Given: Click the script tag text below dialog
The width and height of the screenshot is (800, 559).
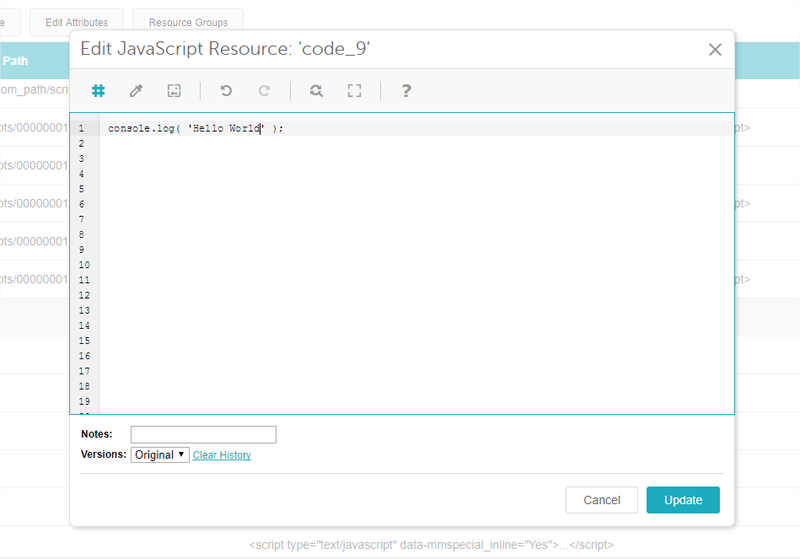Looking at the screenshot, I should click(x=431, y=545).
